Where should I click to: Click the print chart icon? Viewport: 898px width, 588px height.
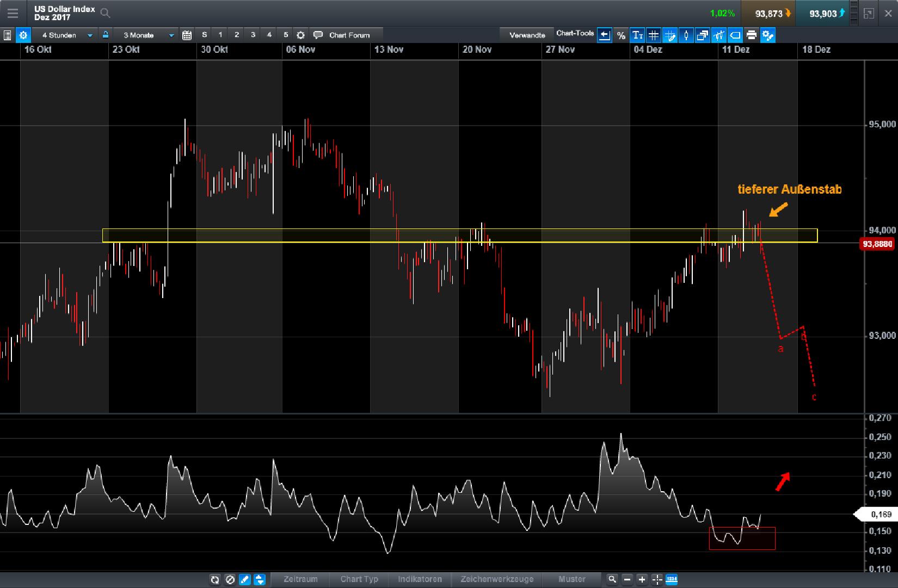752,35
